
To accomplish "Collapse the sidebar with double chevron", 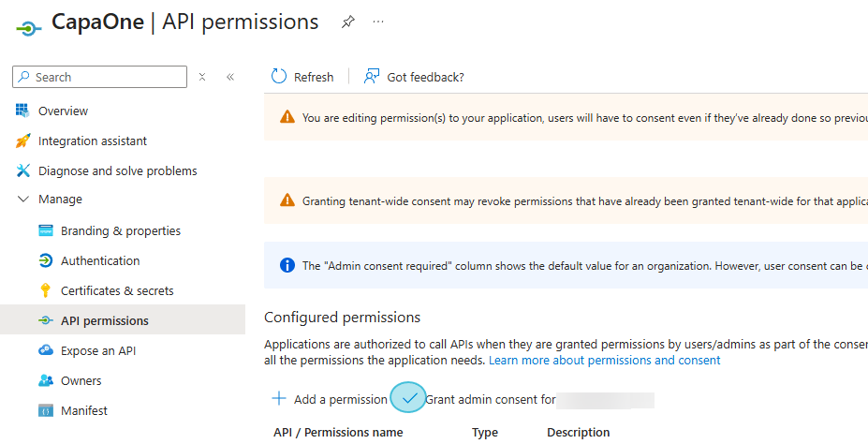I will (x=230, y=77).
